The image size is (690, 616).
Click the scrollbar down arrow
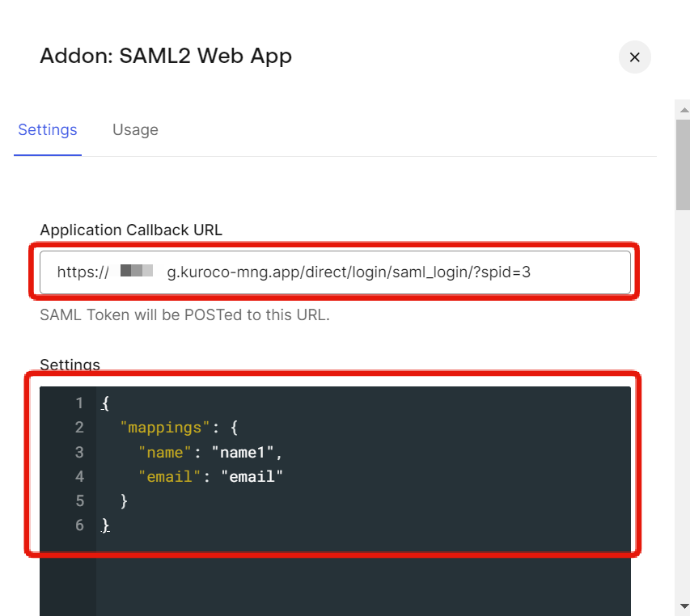pyautogui.click(x=684, y=605)
